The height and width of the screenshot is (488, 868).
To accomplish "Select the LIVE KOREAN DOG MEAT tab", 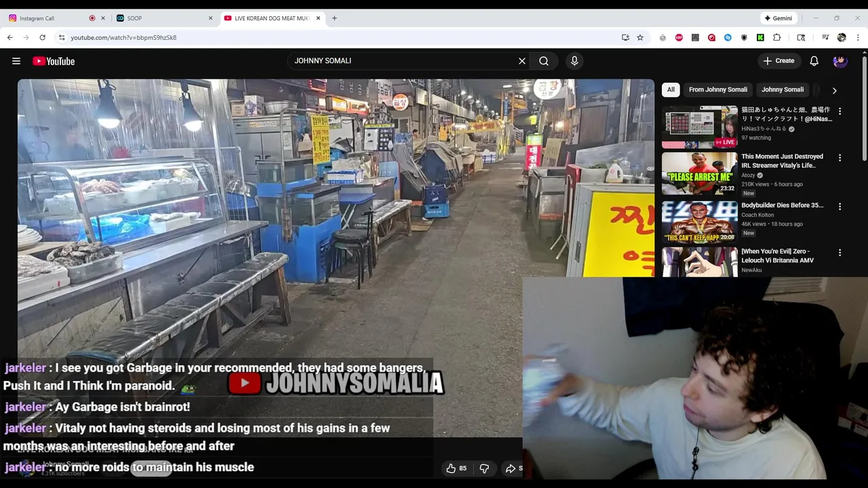I will tap(271, 18).
